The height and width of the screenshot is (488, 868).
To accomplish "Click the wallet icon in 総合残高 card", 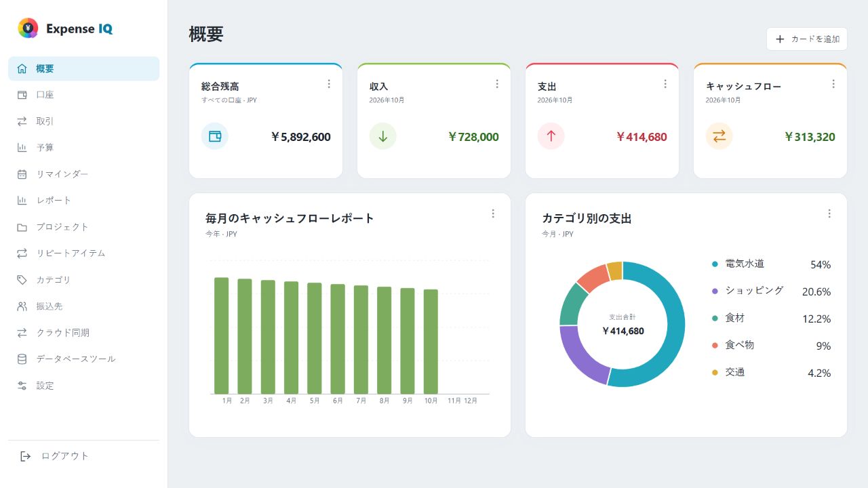I will coord(215,136).
